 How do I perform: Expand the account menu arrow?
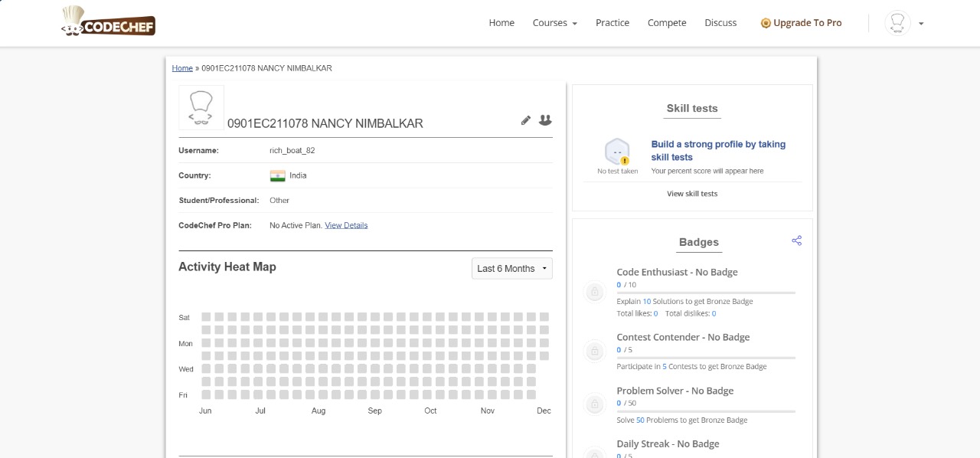click(x=921, y=24)
